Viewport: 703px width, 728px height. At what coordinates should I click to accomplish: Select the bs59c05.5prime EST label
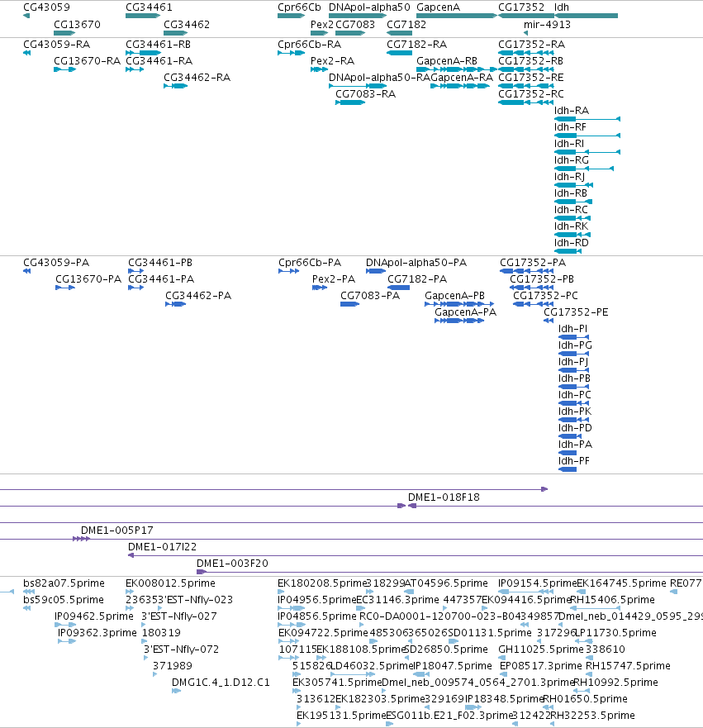64,600
